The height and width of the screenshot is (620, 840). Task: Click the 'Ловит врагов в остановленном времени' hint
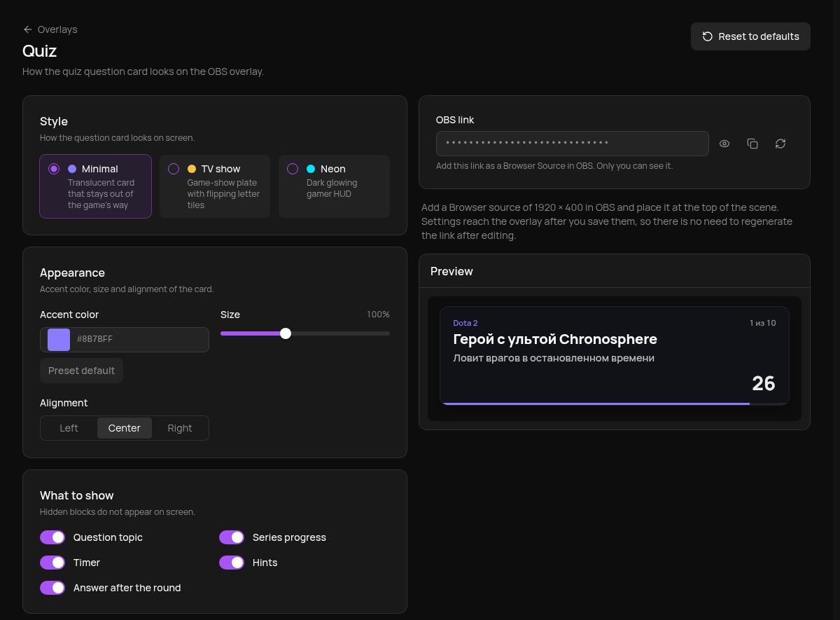[554, 358]
